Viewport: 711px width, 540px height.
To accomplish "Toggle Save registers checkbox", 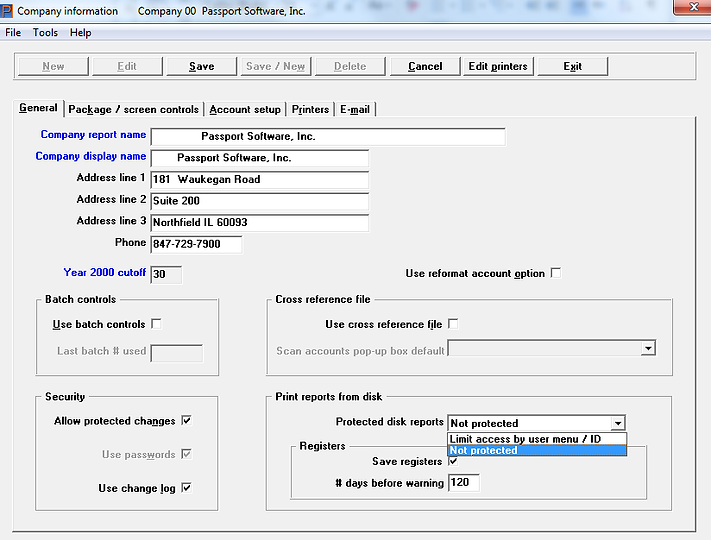I will coord(453,461).
